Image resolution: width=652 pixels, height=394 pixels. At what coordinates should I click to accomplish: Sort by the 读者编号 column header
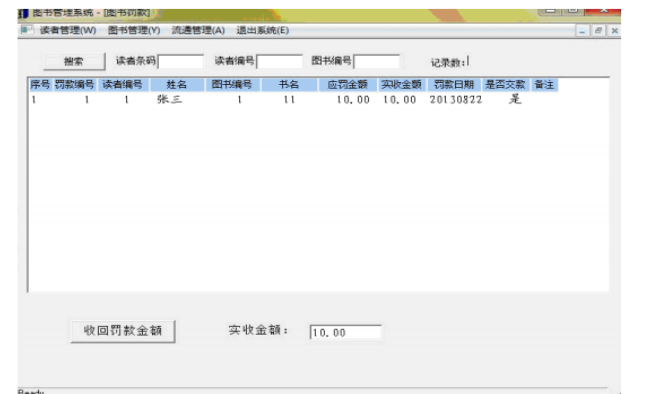tap(123, 85)
